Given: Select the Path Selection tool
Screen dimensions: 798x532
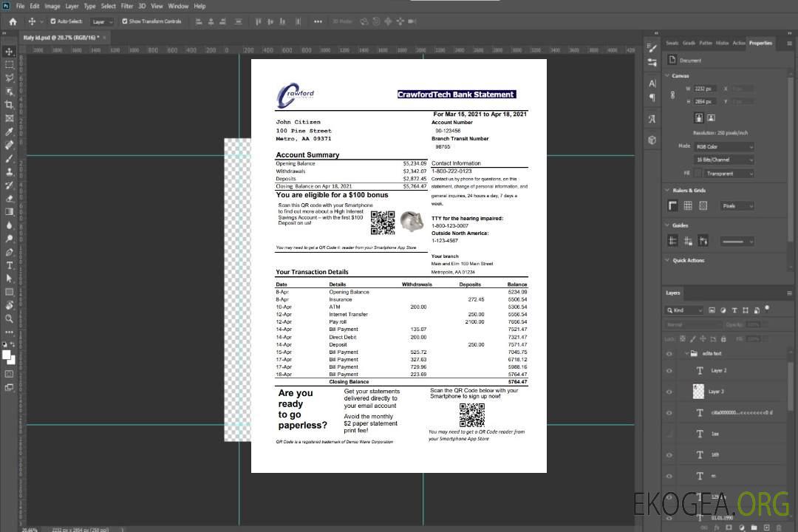Looking at the screenshot, I should 9,279.
